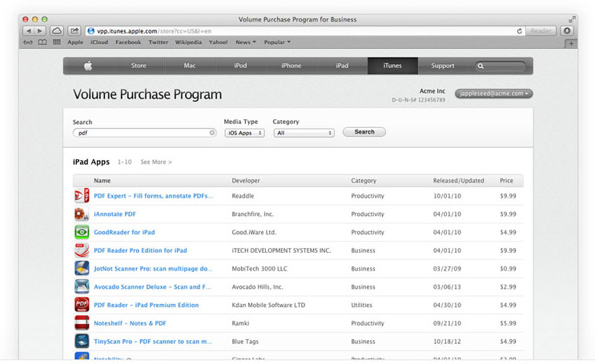Open the Downloads toolbar icon
The image size is (595, 364).
pyautogui.click(x=567, y=30)
